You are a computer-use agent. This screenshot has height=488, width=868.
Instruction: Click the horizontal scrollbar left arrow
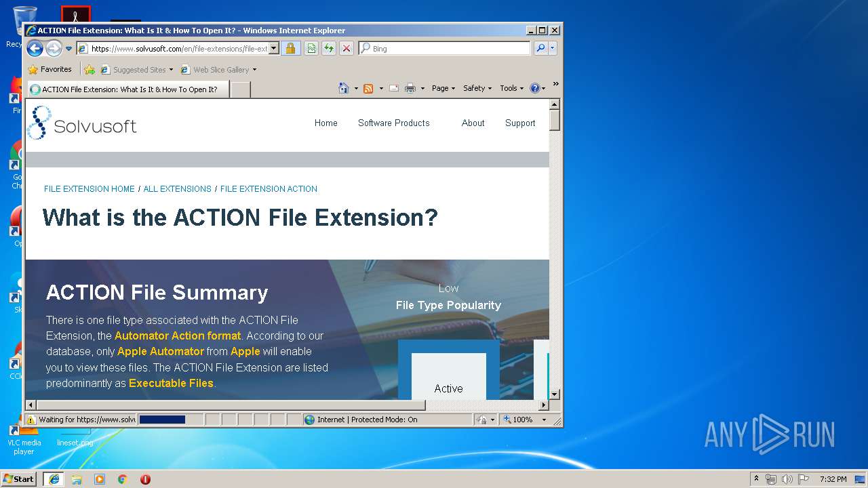click(x=31, y=405)
